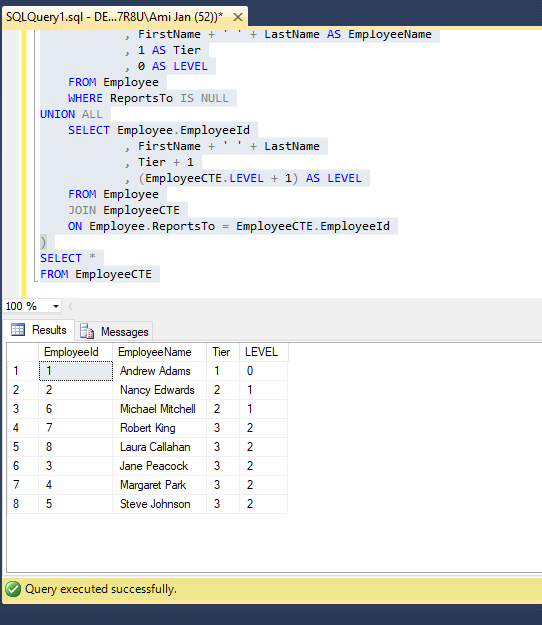Select row header number 1
542x625 pixels.
[x=23, y=371]
